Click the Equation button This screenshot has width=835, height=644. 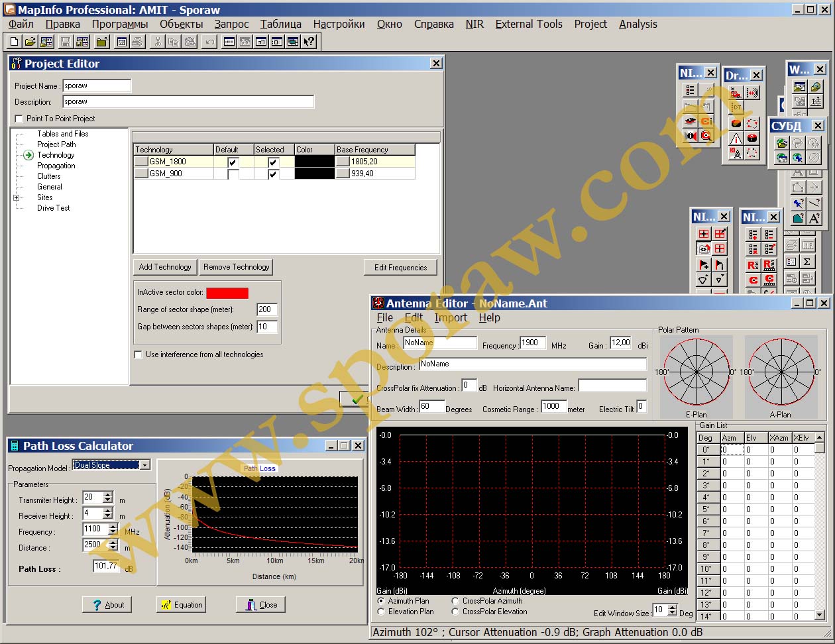click(181, 604)
